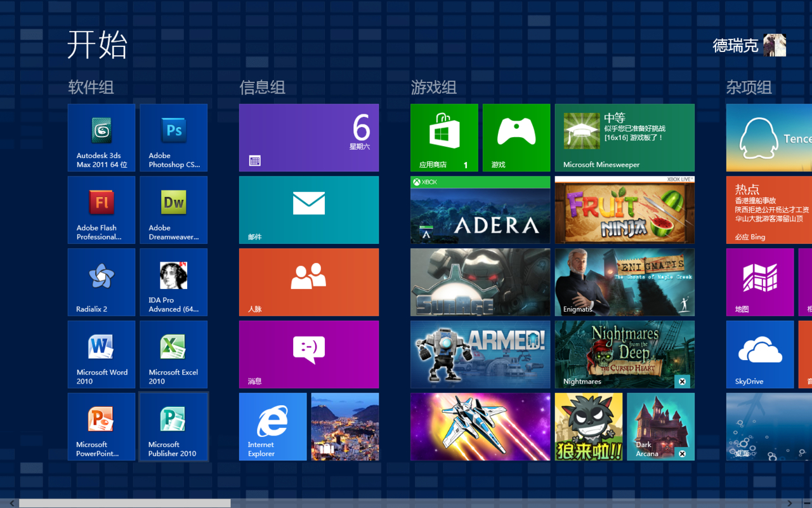
Task: Open the 地图 maps tile
Action: tap(760, 283)
